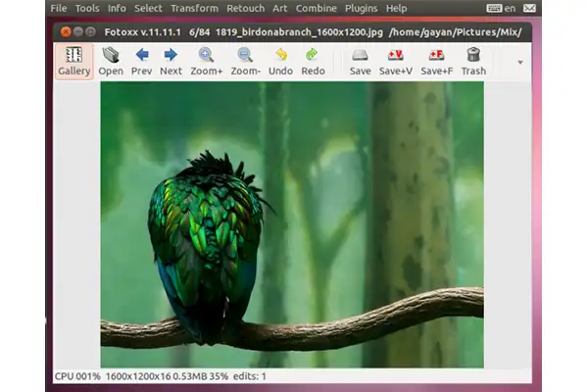The height and width of the screenshot is (392, 588).
Task: Undo the last edit
Action: click(280, 61)
